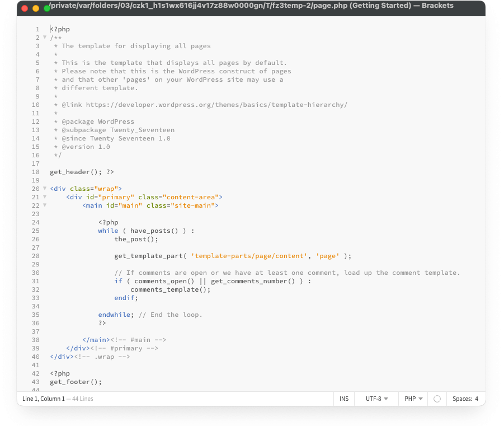The width and height of the screenshot is (504, 426).
Task: Collapse the div id="primary" fold triangle
Action: [45, 197]
